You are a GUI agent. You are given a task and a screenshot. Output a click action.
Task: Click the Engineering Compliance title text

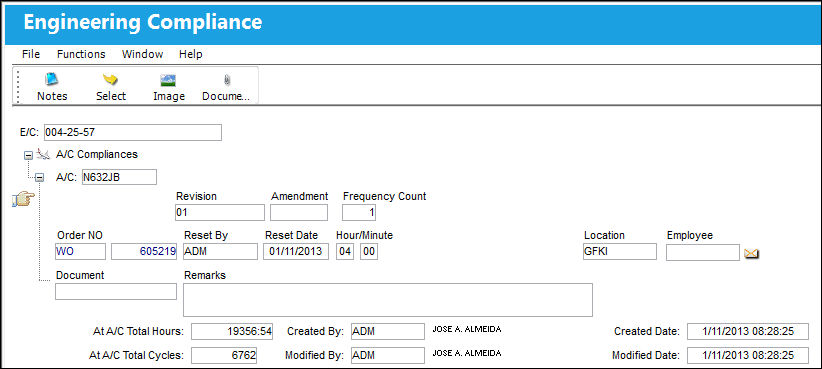pos(143,22)
